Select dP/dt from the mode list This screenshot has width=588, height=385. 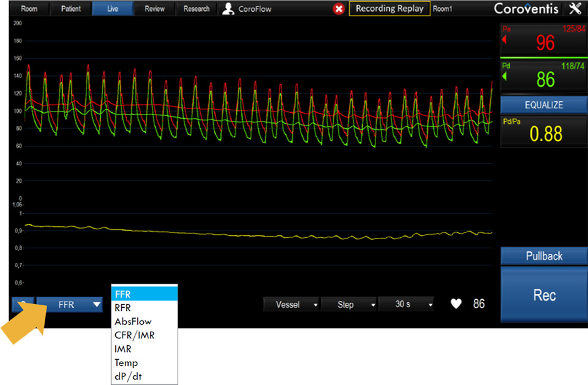tap(145, 376)
